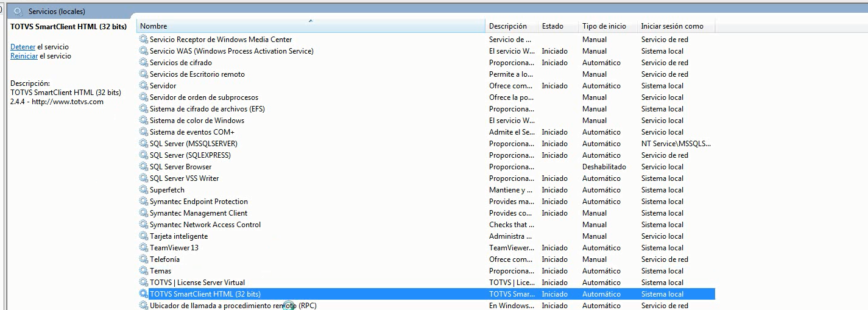Image resolution: width=868 pixels, height=310 pixels.
Task: Select TeamViewer 13 service name
Action: [174, 248]
